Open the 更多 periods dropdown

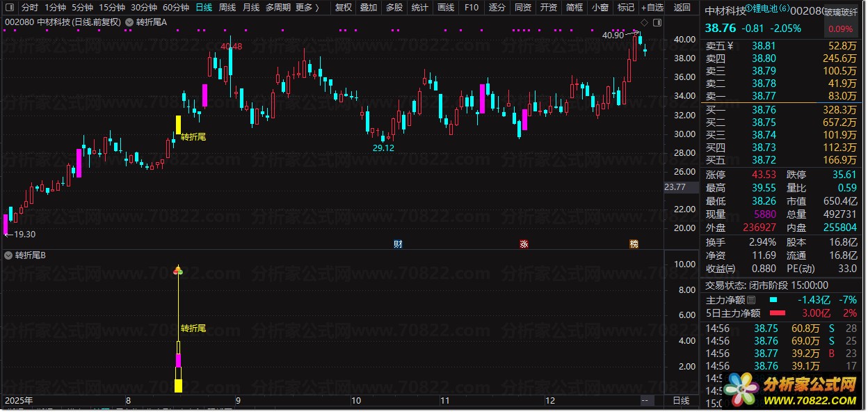click(x=307, y=8)
